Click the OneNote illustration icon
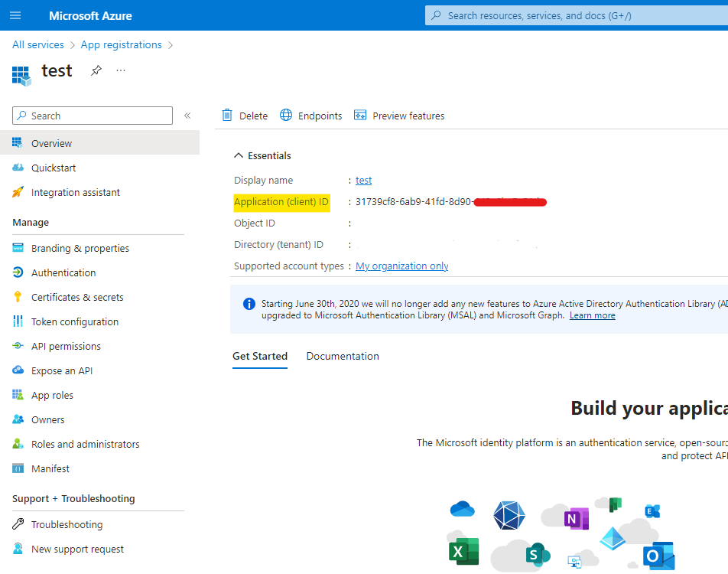728x574 pixels. click(576, 519)
